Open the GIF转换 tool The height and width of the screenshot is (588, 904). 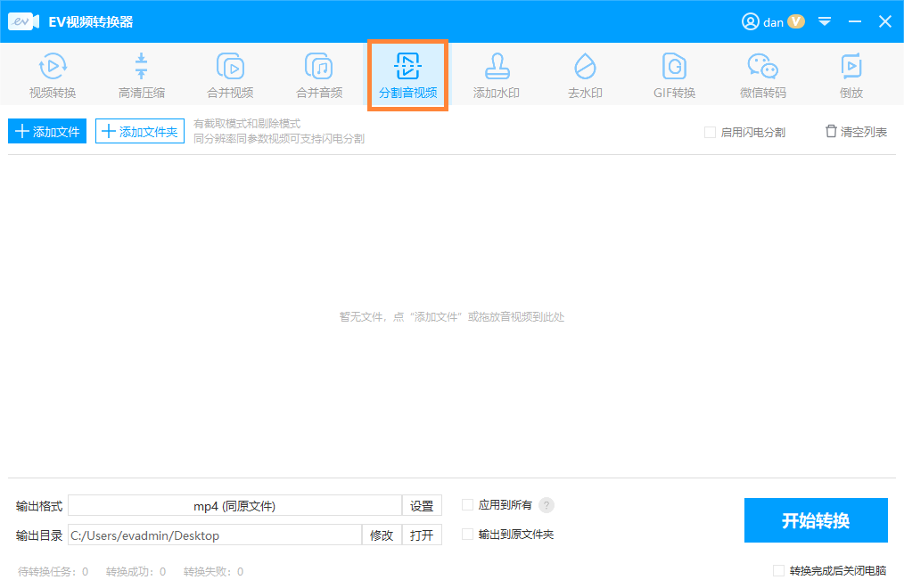tap(673, 75)
